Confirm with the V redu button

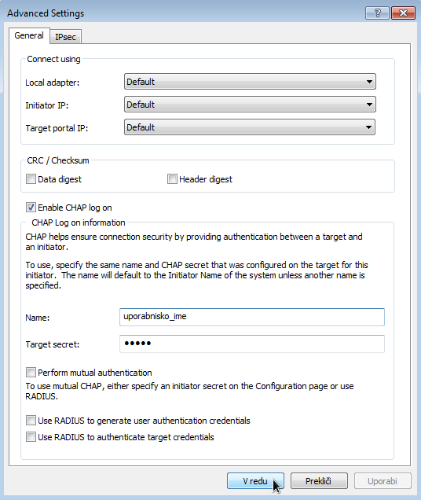point(255,481)
